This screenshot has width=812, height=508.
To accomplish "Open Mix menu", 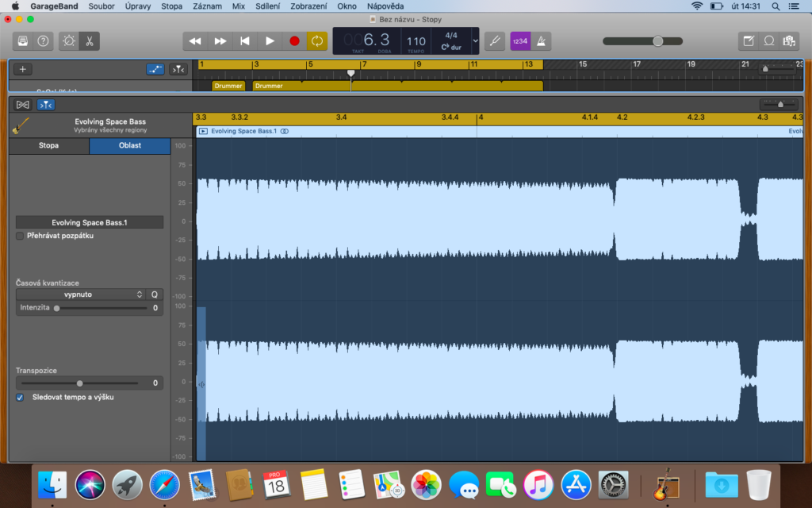I will 238,6.
